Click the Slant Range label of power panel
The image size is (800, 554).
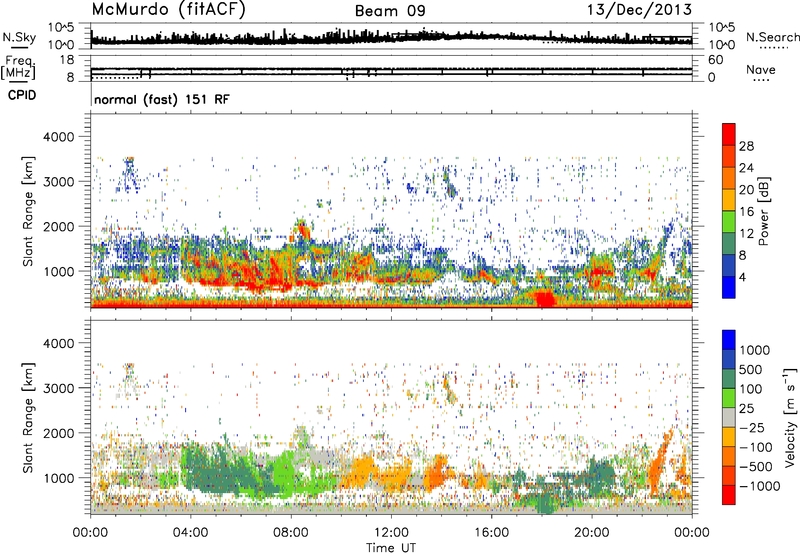(x=28, y=211)
